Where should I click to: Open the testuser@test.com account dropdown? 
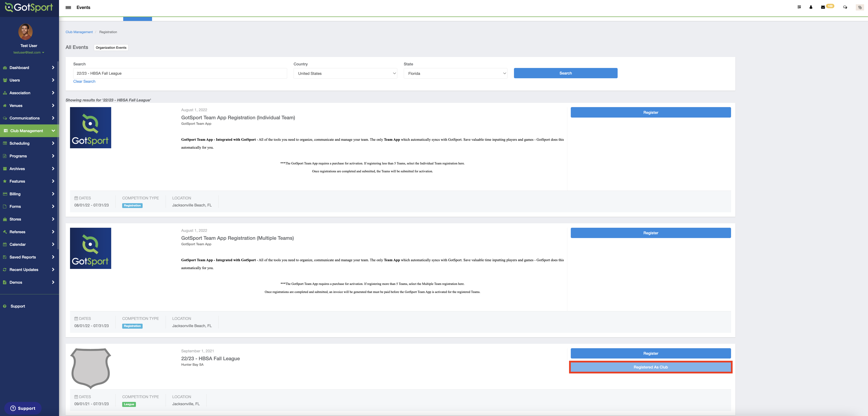[29, 53]
